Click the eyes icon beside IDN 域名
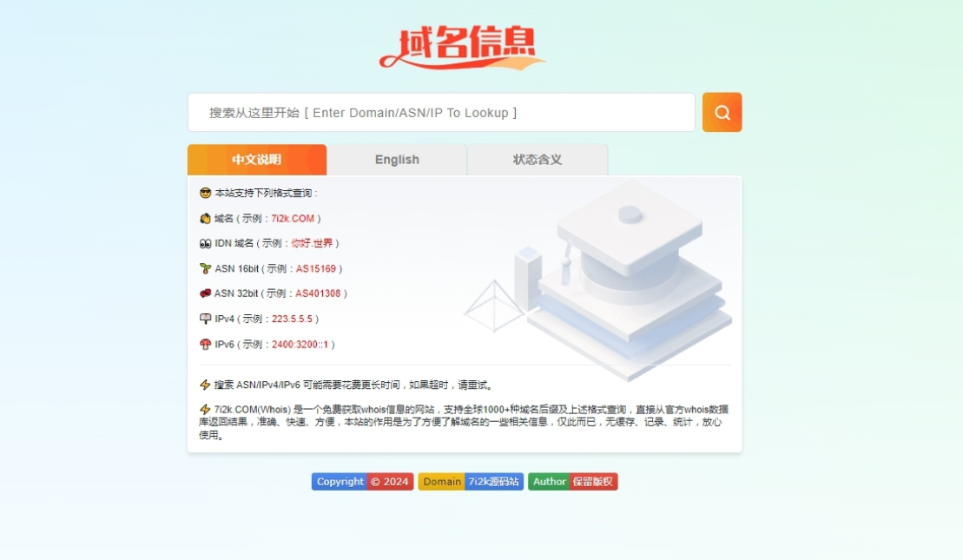This screenshot has width=963, height=560. coord(205,243)
